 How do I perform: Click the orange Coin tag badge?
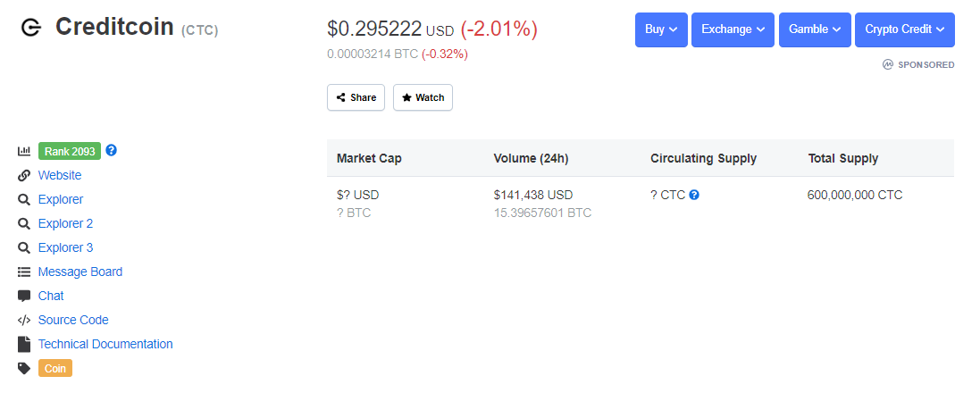coord(55,368)
